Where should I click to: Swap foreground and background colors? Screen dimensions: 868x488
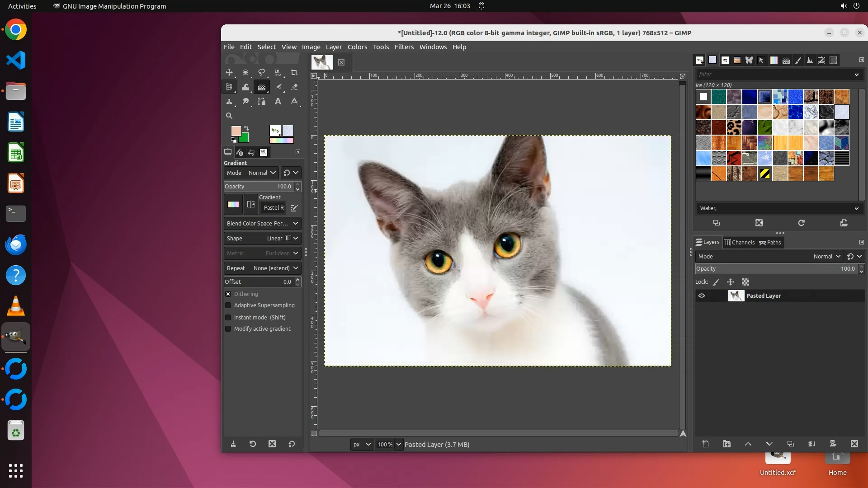246,128
